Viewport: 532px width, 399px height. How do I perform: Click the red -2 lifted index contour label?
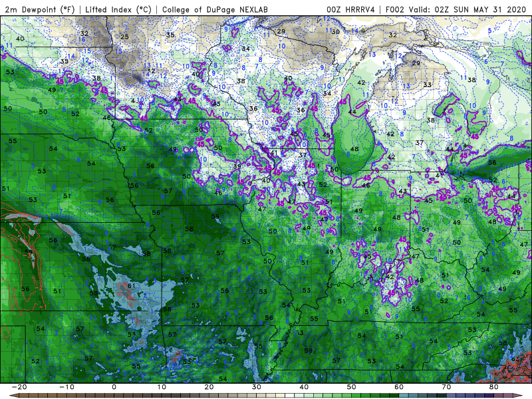[x=39, y=288]
